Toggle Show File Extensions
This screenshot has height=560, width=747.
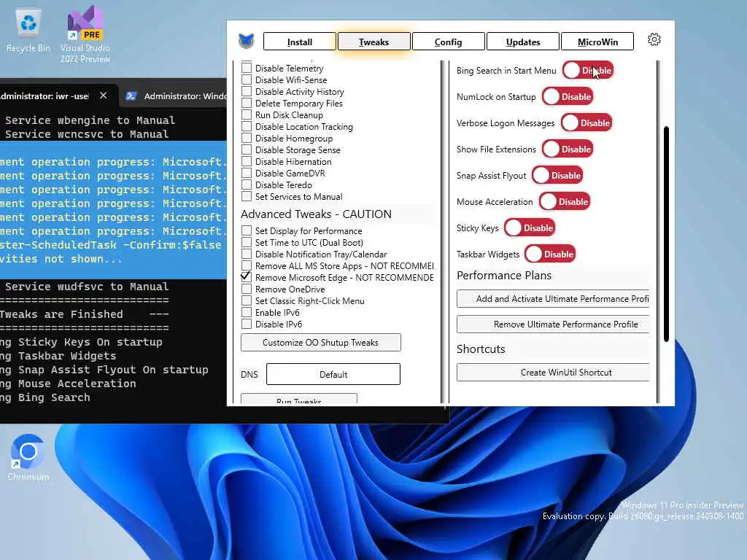point(568,149)
